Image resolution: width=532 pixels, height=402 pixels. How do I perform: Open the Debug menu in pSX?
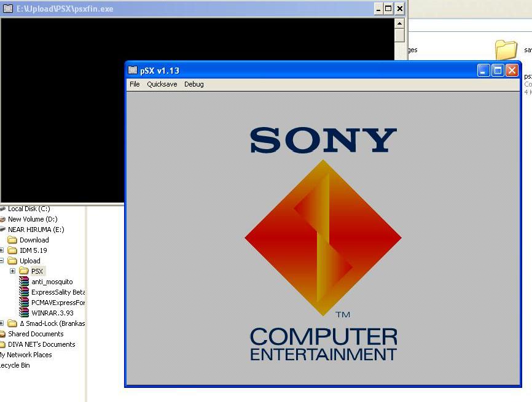(x=194, y=84)
